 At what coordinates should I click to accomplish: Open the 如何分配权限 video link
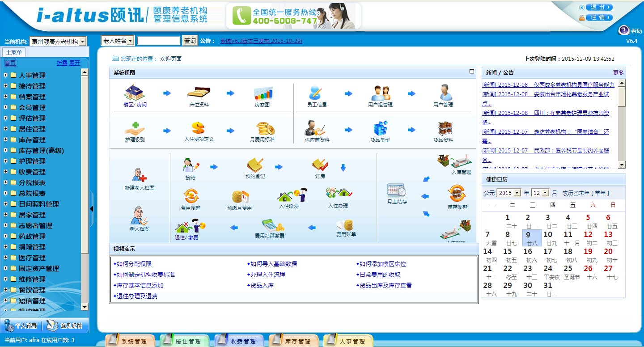(134, 264)
